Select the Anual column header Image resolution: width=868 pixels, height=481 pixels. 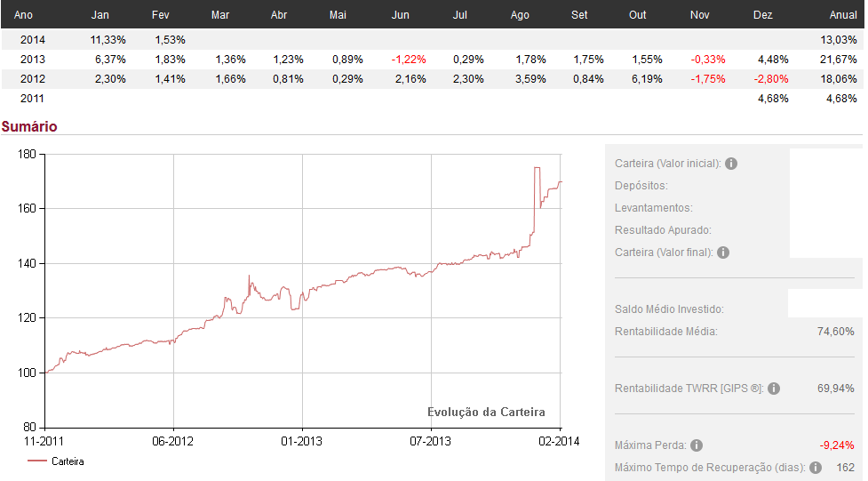[842, 15]
